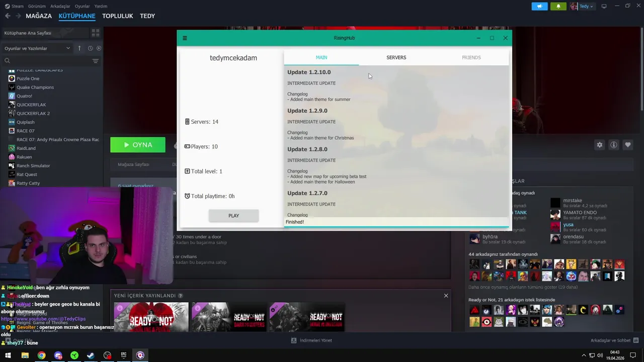Select Puzzle One in game list
Viewport: 644px width, 362px height.
pyautogui.click(x=28, y=78)
